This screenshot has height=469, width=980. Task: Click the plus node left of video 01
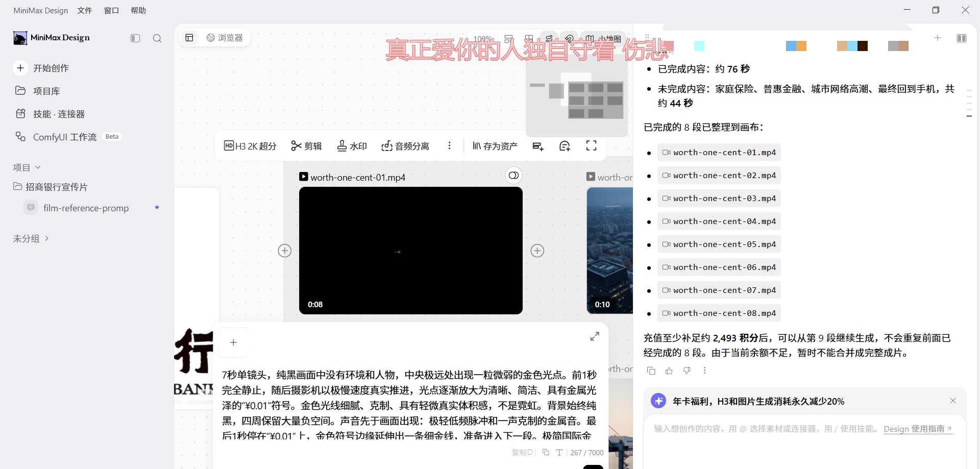click(x=285, y=251)
